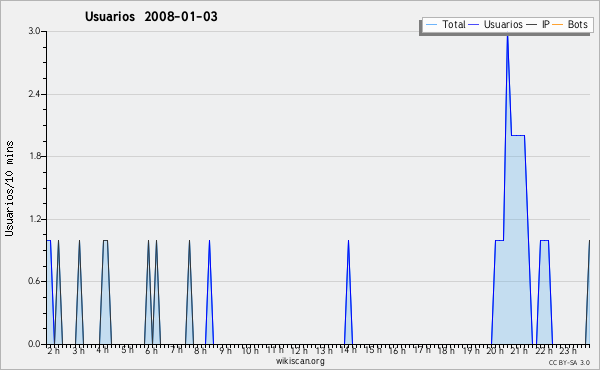
Task: Click the y-axis label "1.8"
Action: coord(34,156)
